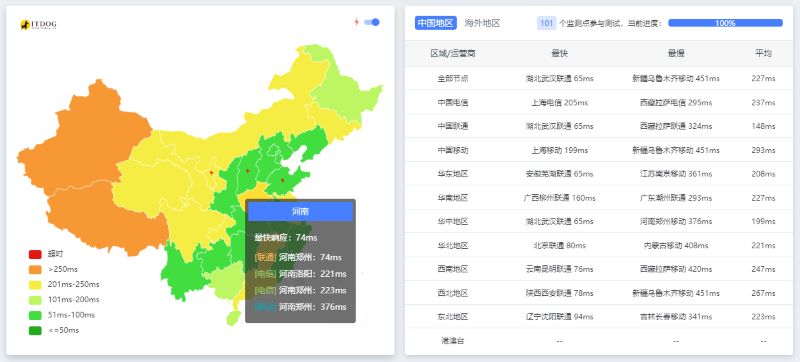The image size is (800, 362).
Task: Click the 河南 tooltip header
Action: click(x=300, y=212)
